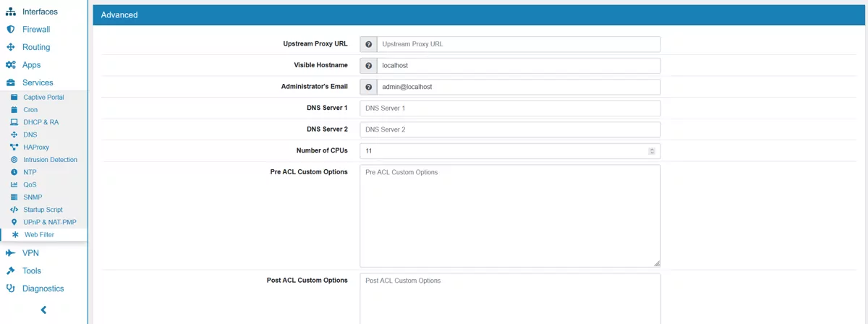Click the Routing arrows icon
This screenshot has width=868, height=324.
10,47
